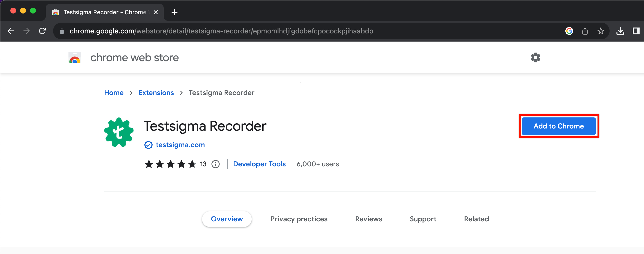
Task: Click the rating info icon
Action: 216,164
